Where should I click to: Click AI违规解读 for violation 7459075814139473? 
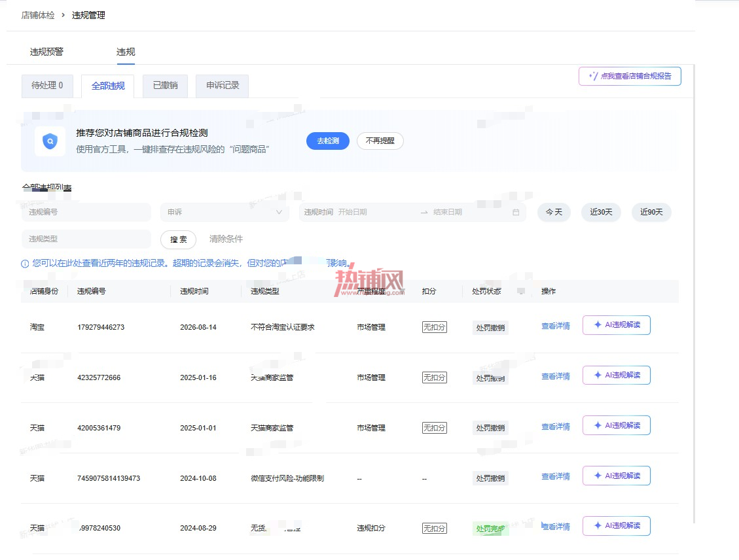(x=617, y=476)
